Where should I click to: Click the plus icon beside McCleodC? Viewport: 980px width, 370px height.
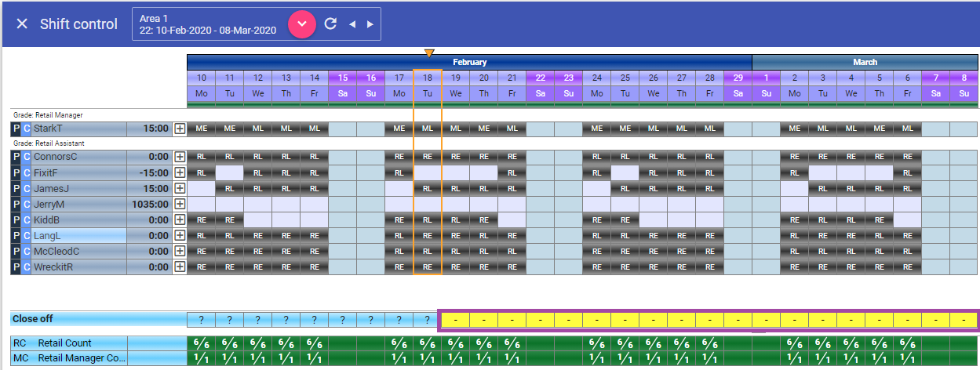coord(180,251)
